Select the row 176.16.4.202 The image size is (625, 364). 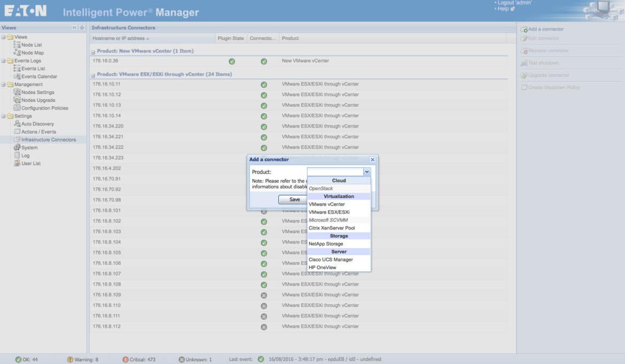[299, 169]
